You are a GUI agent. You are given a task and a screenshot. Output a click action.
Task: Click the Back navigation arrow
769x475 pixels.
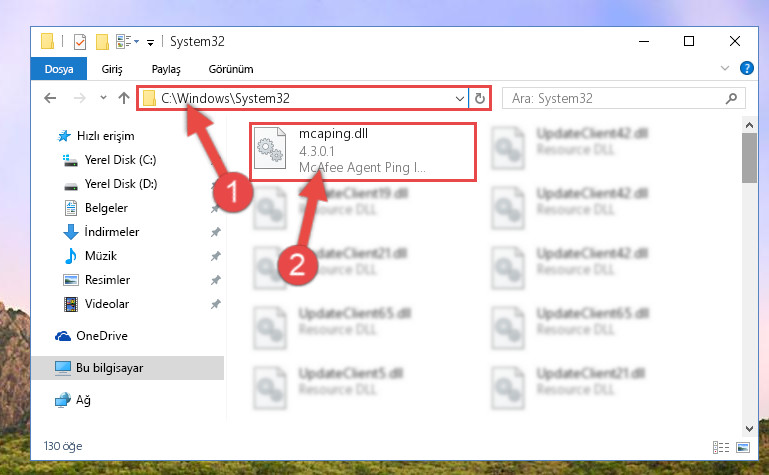[50, 99]
